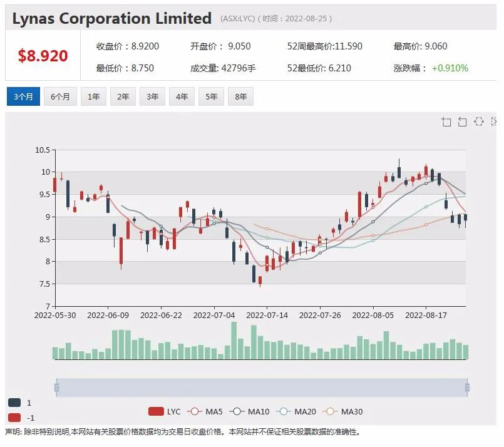Click the (ASX:LYC) ticker label
This screenshot has height=447, width=504.
[237, 19]
